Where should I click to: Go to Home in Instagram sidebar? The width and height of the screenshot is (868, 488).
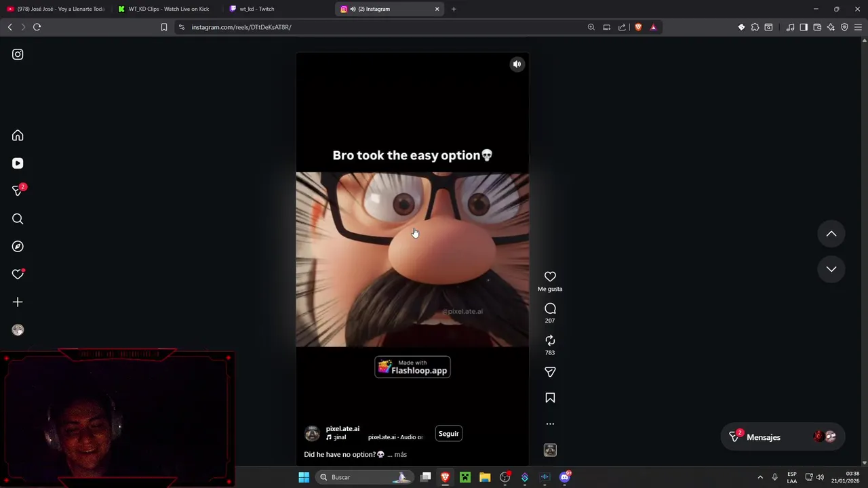(x=18, y=136)
